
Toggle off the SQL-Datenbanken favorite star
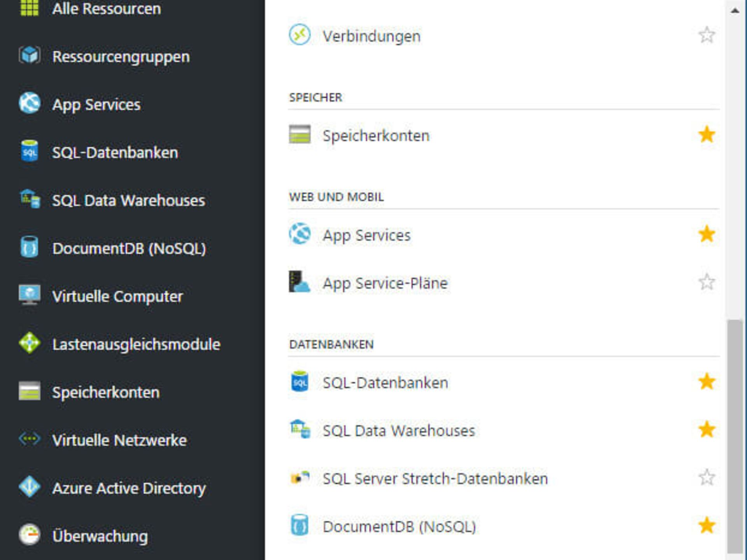(707, 382)
